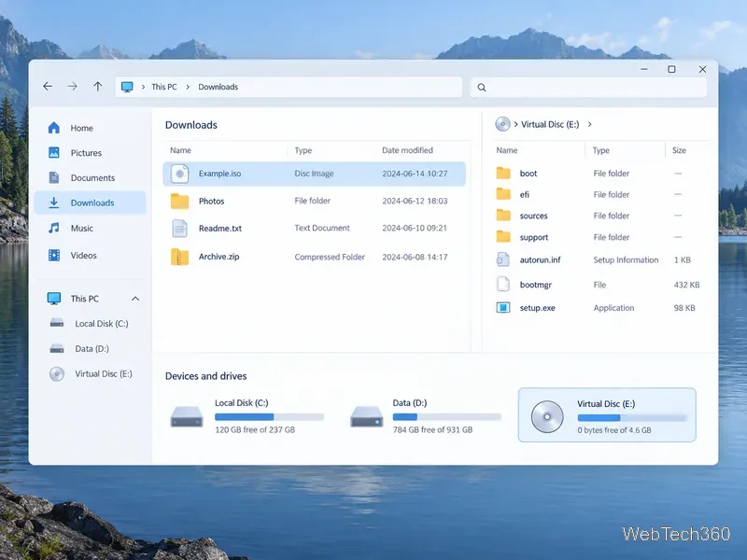Select the efi folder row
The height and width of the screenshot is (560, 747).
click(x=600, y=194)
